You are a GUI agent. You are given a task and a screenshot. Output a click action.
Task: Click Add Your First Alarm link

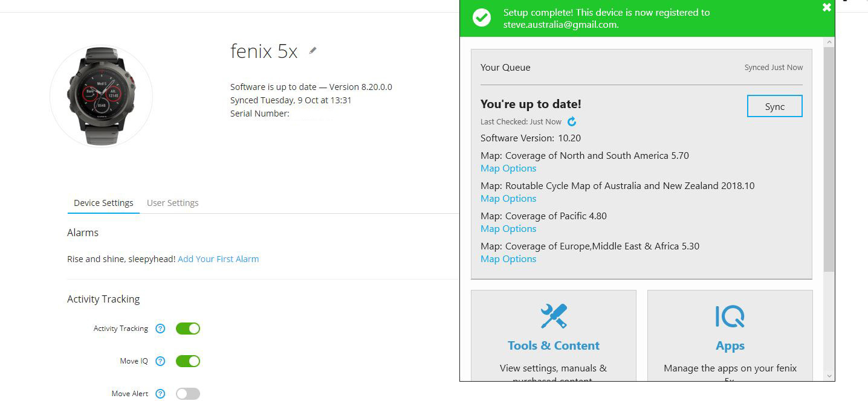[218, 259]
